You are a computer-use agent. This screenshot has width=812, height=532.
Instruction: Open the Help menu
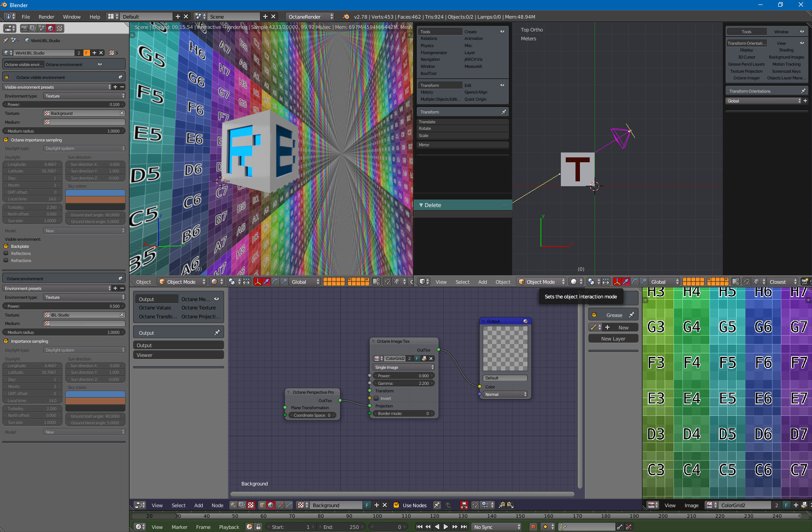[95, 17]
